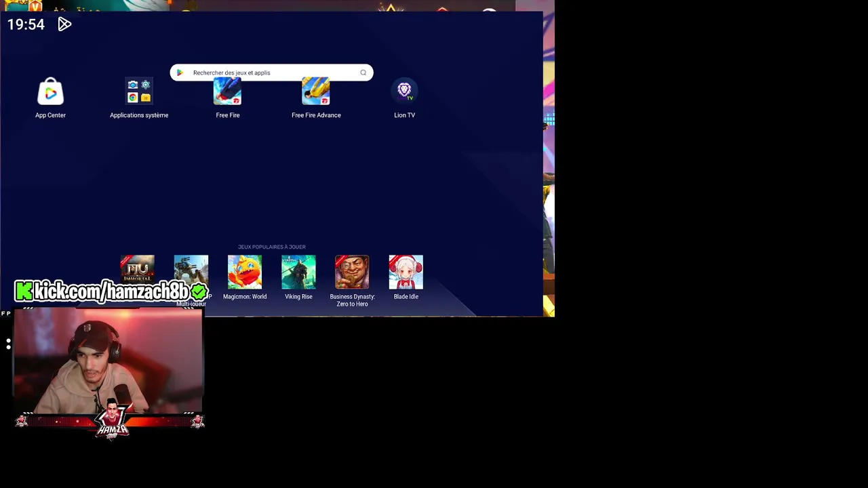This screenshot has height=488, width=868.
Task: Open the App Center icon
Action: pyautogui.click(x=50, y=92)
